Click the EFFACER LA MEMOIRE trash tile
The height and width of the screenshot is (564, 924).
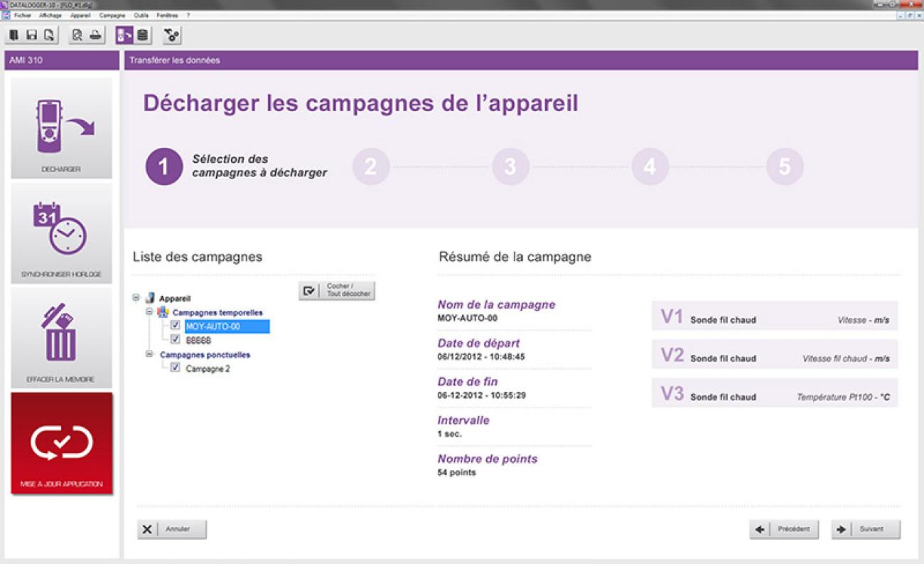[62, 338]
